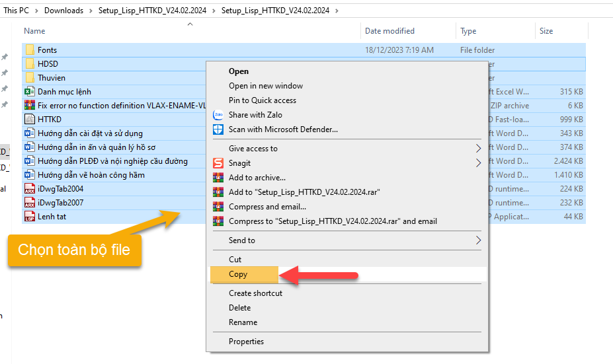Click the Snagit icon in context menu
The width and height of the screenshot is (613, 364).
tap(218, 163)
